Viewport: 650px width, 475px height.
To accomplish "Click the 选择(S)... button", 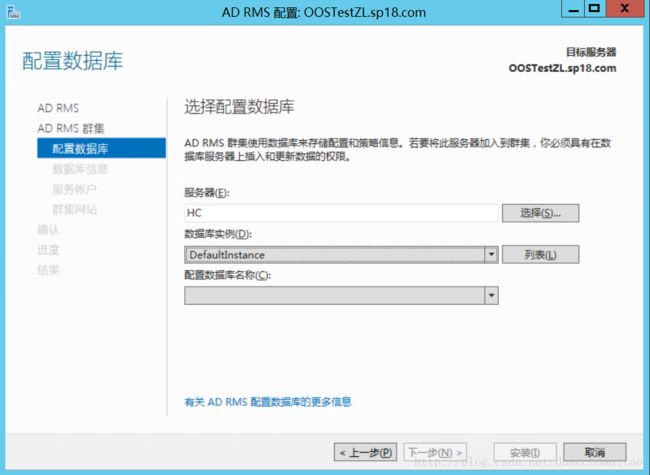I will 541,213.
